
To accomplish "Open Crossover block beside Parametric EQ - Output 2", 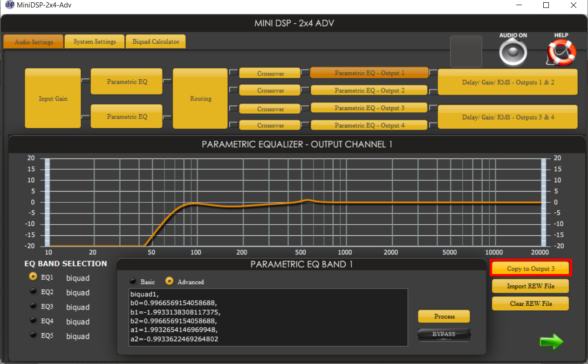I will [x=270, y=90].
